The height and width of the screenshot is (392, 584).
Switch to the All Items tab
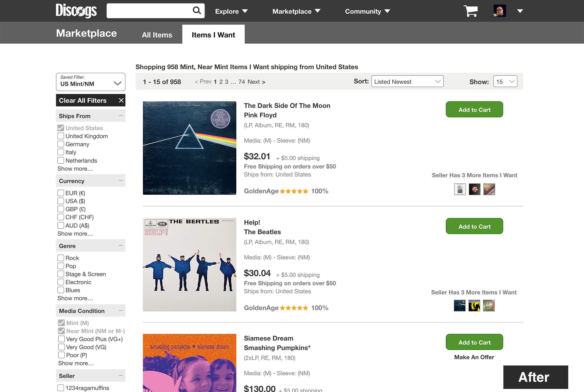[x=157, y=35]
